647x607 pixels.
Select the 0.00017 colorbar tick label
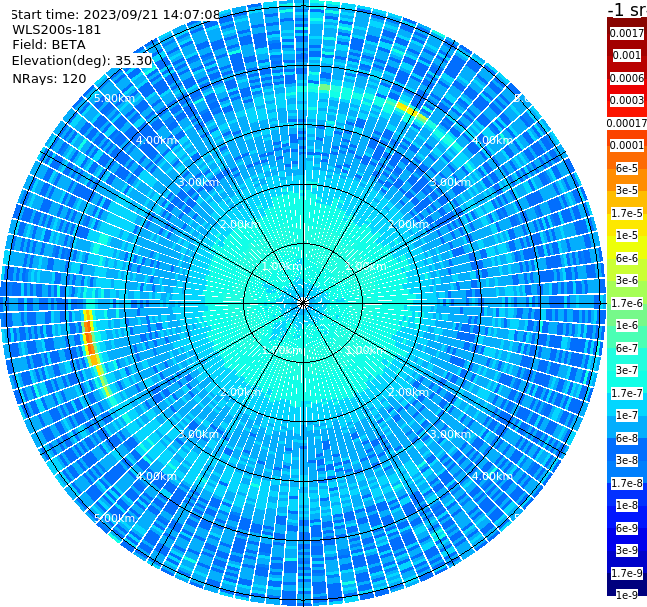coord(627,123)
